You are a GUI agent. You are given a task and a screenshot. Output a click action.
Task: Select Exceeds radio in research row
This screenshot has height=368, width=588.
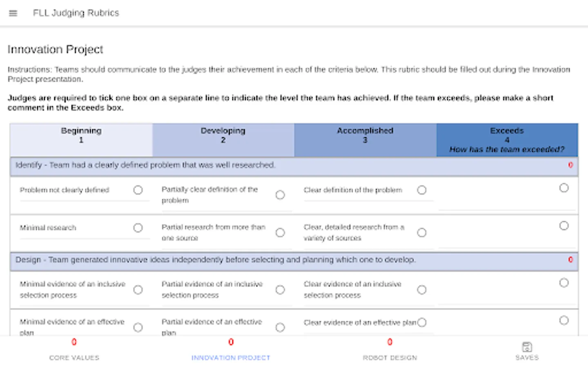564,226
